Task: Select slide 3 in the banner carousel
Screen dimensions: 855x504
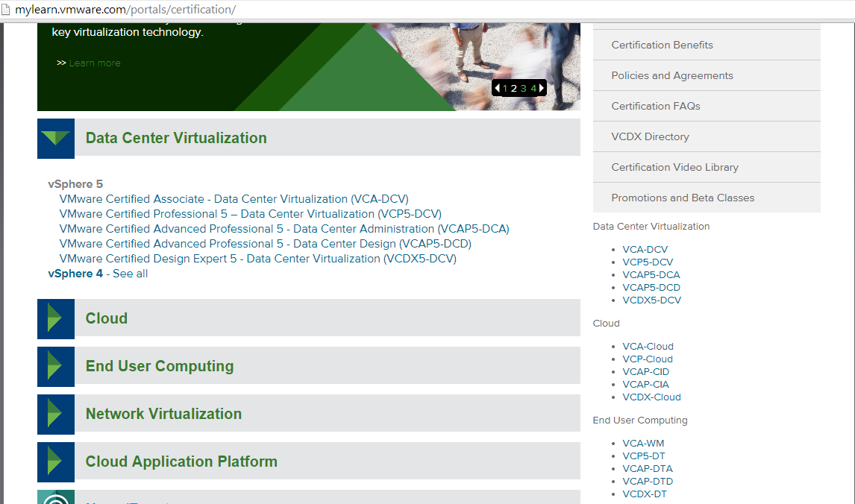Action: pyautogui.click(x=523, y=87)
